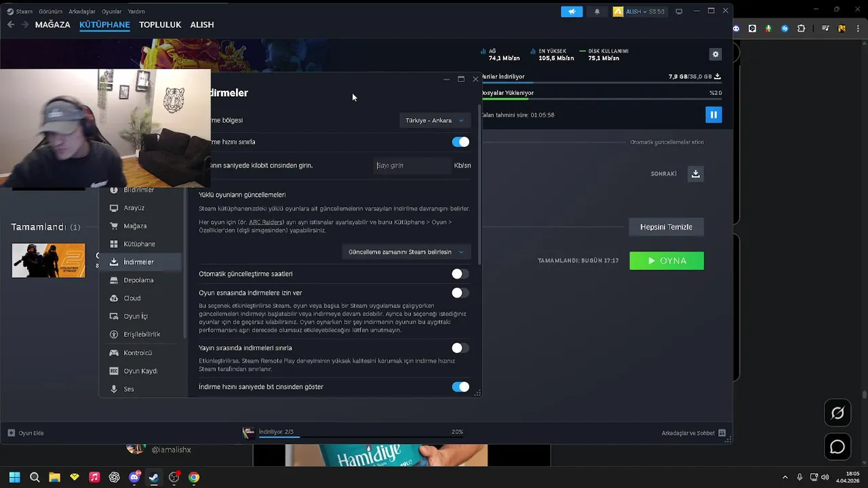Pause the current download

[713, 115]
